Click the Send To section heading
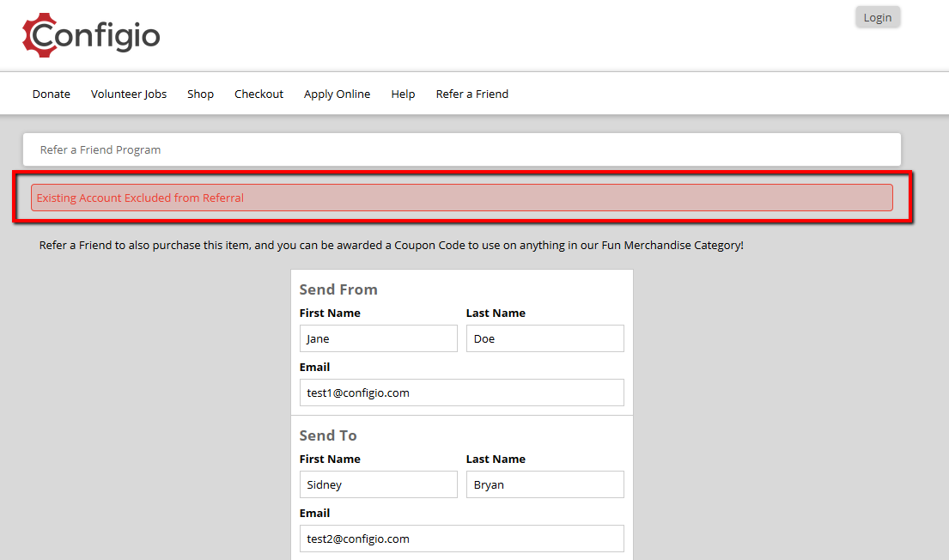Screen dimensions: 949x560 point(328,435)
